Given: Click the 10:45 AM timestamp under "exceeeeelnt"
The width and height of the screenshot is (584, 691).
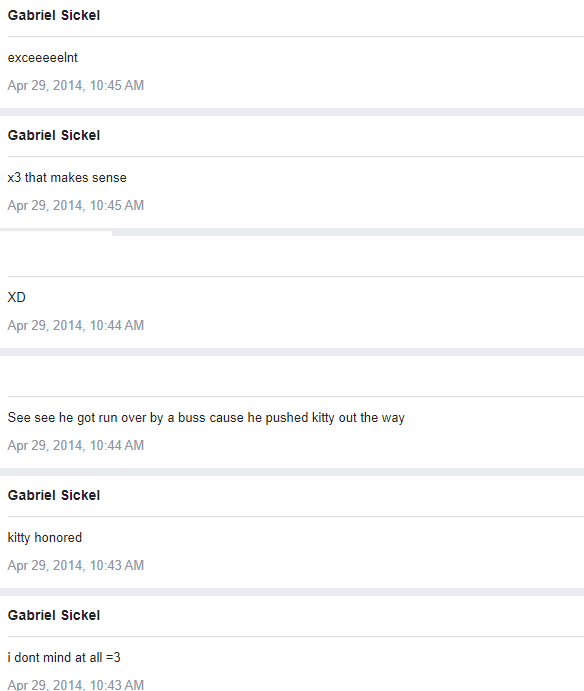Looking at the screenshot, I should pos(76,85).
